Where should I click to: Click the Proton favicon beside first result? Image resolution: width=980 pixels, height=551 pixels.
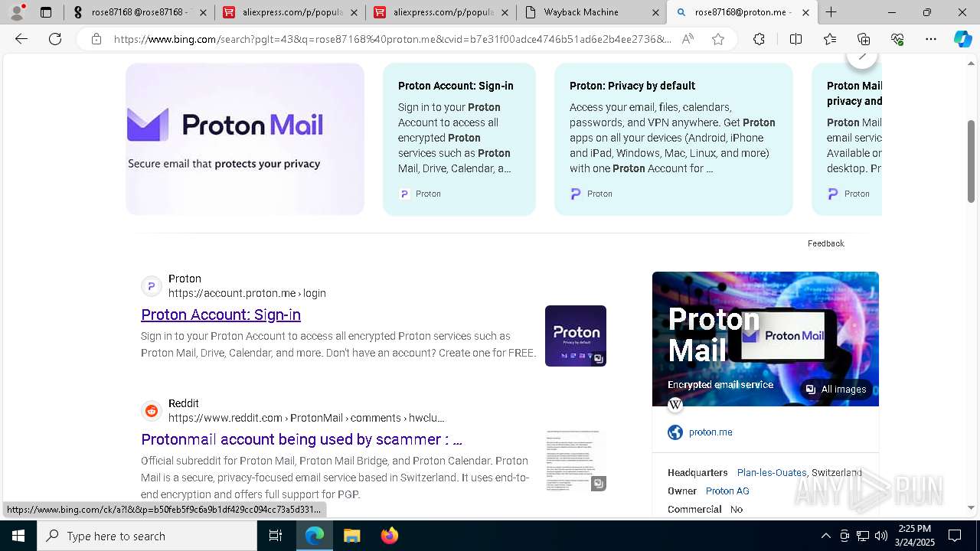[x=152, y=286]
